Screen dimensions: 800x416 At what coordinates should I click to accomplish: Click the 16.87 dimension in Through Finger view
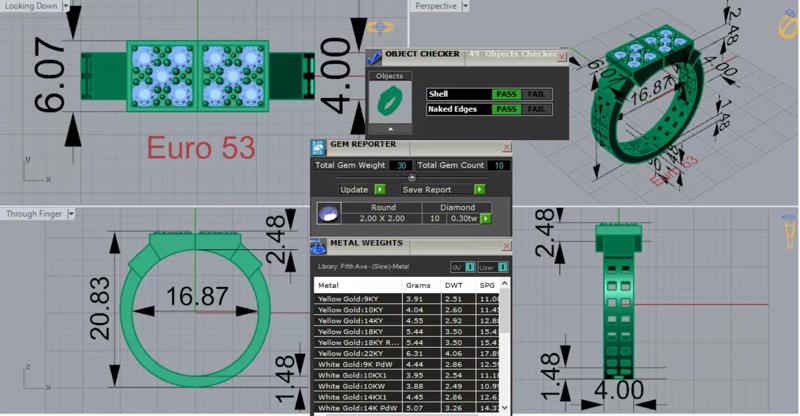click(197, 297)
